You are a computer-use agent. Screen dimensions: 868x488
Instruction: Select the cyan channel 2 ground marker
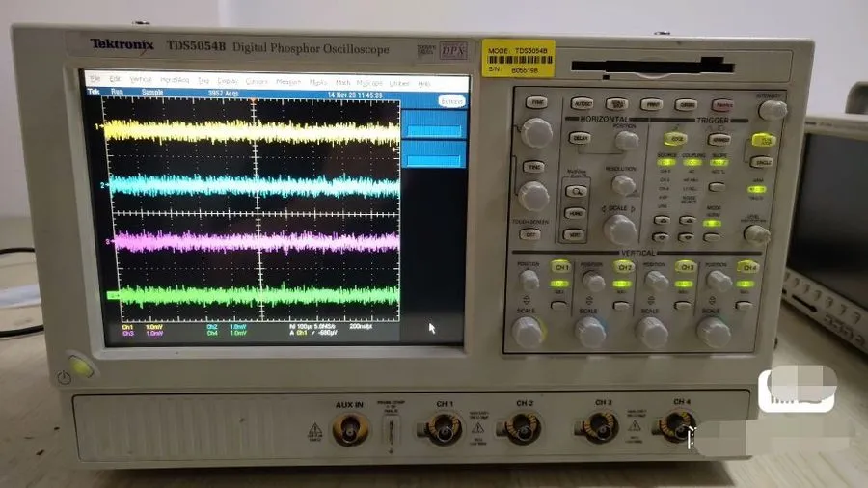(x=103, y=185)
